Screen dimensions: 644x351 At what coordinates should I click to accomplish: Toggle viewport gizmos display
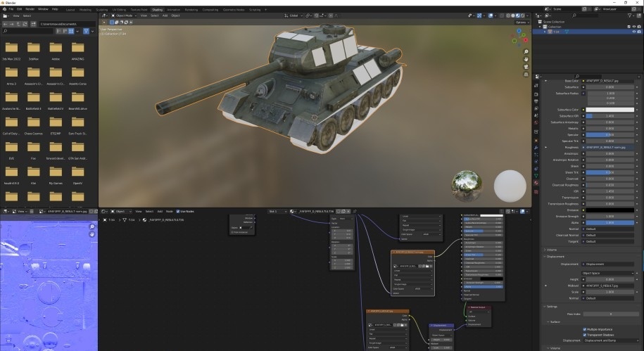coord(479,15)
